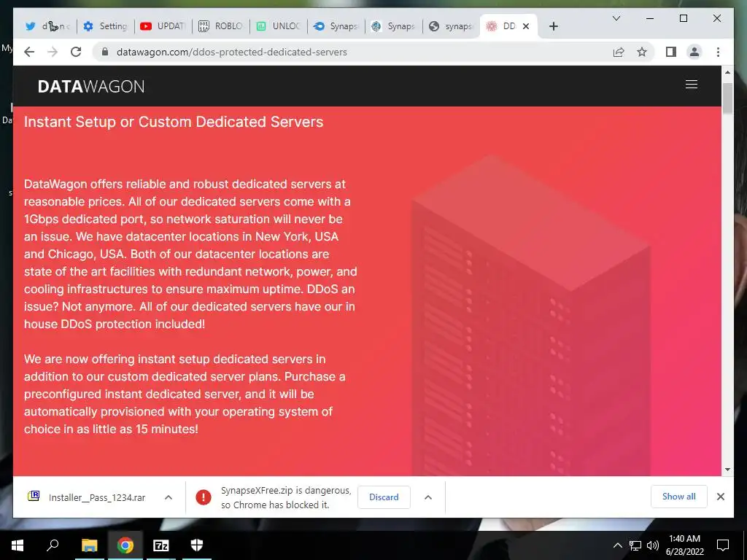747x560 pixels.
Task: Open the notification center
Action: [x=723, y=545]
